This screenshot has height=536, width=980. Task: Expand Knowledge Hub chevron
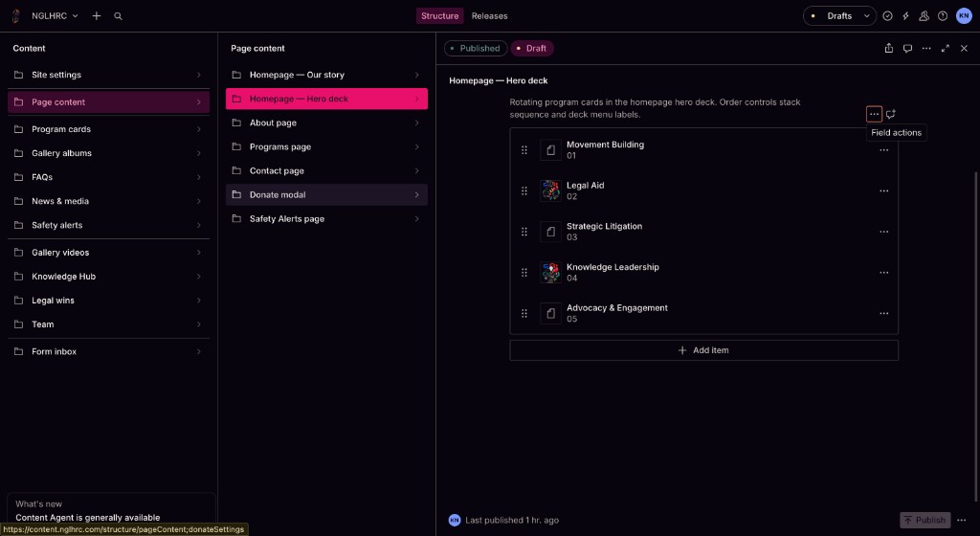click(199, 277)
